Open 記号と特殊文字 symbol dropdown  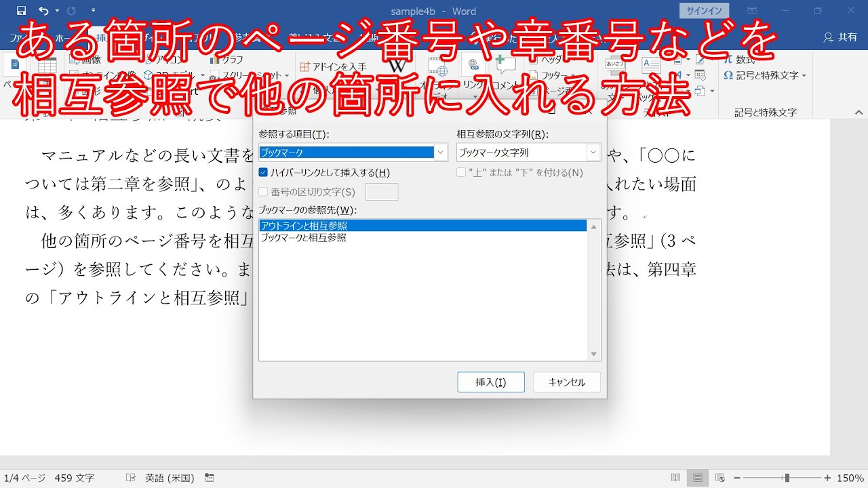point(765,75)
